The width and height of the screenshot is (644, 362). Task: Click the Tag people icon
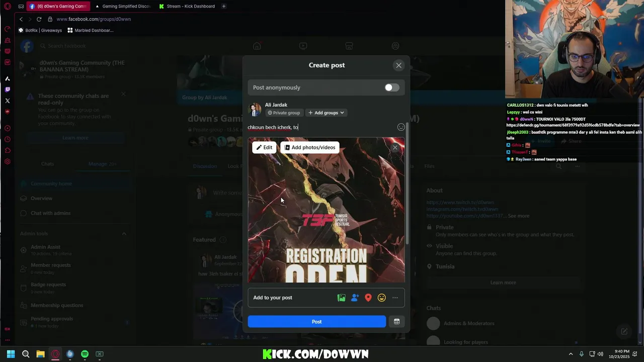click(x=355, y=298)
